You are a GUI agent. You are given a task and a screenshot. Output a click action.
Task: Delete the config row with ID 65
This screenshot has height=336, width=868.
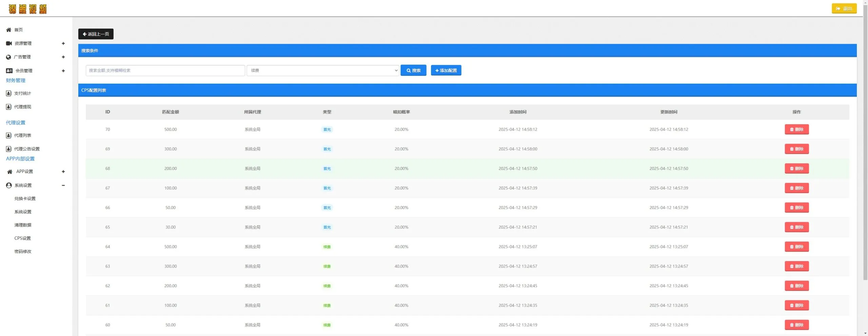(x=796, y=227)
